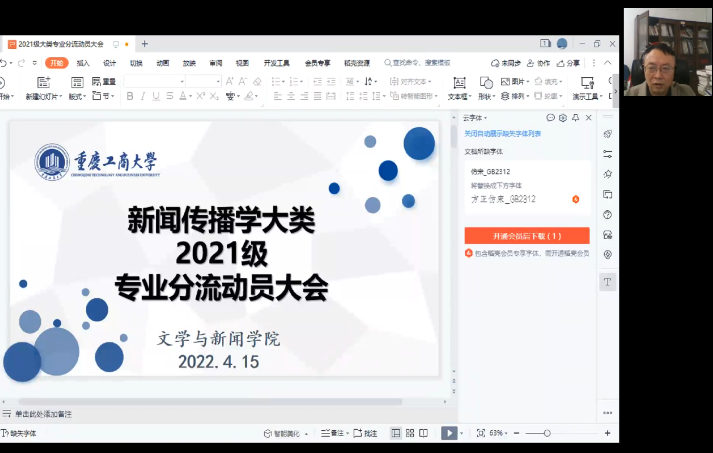Click the Italic formatting icon
Image resolution: width=713 pixels, height=453 pixels.
pos(143,97)
